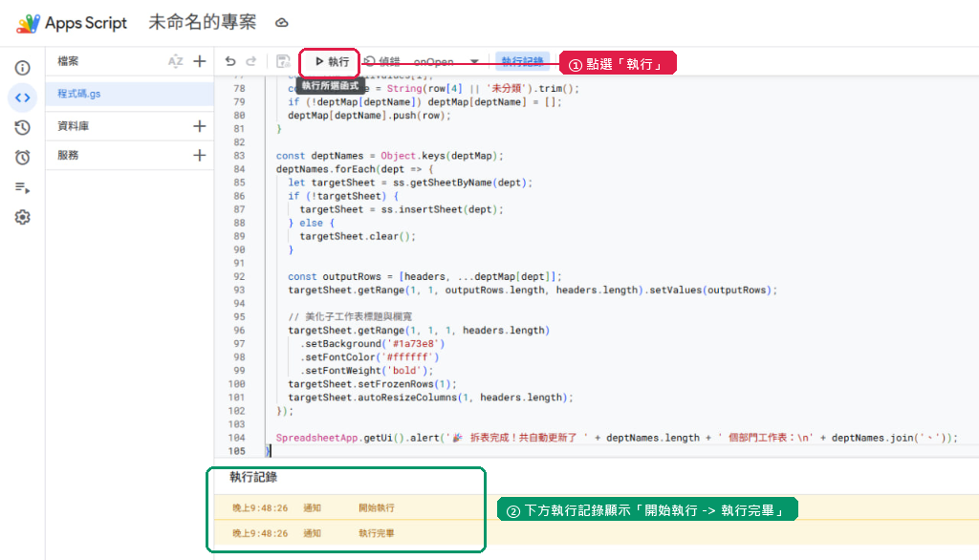The image size is (979, 560).
Task: Click the 檔案 section header
Action: point(68,61)
